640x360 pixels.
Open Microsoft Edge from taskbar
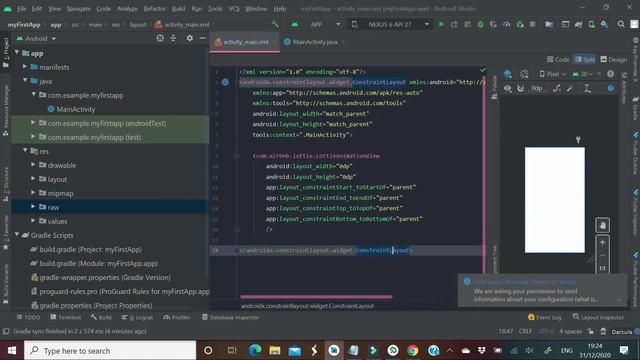pyautogui.click(x=255, y=350)
